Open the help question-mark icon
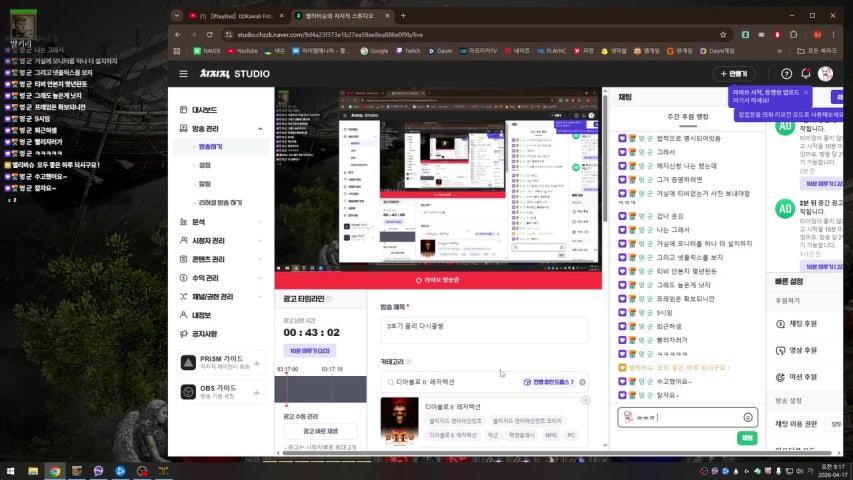 786,73
